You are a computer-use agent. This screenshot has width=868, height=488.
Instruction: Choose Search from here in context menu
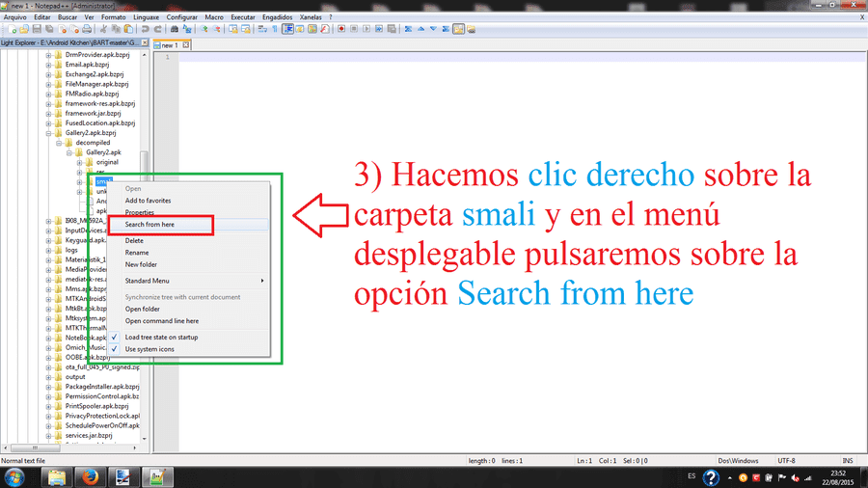pos(188,225)
